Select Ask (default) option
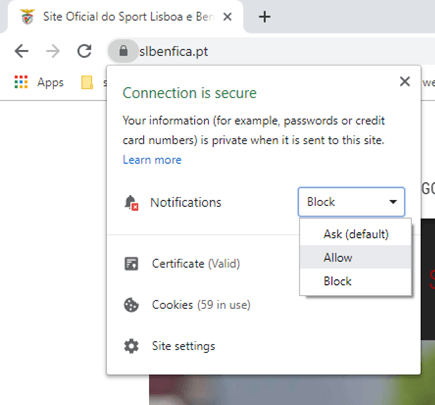 pyautogui.click(x=356, y=234)
